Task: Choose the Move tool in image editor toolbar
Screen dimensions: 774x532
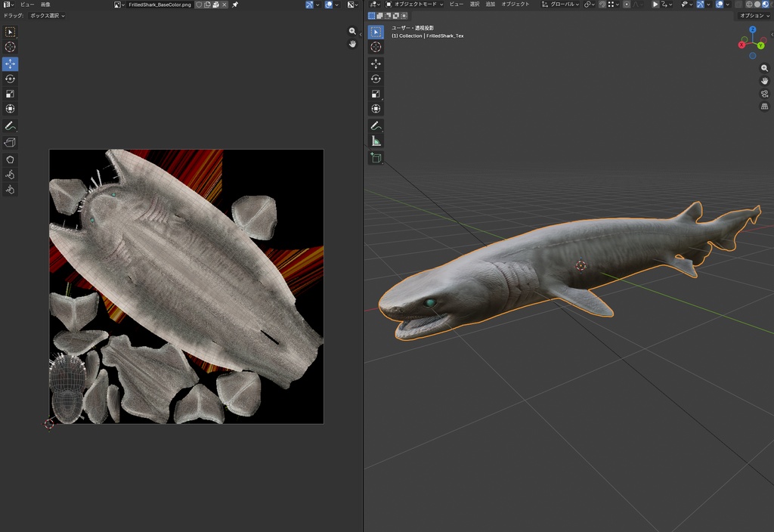Action: (10, 63)
